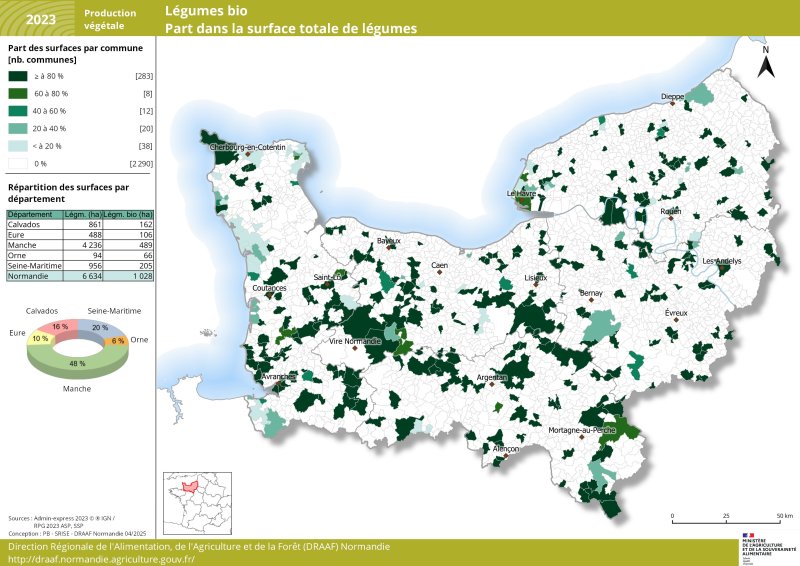
Task: Click the France inset locator map
Action: (197, 503)
